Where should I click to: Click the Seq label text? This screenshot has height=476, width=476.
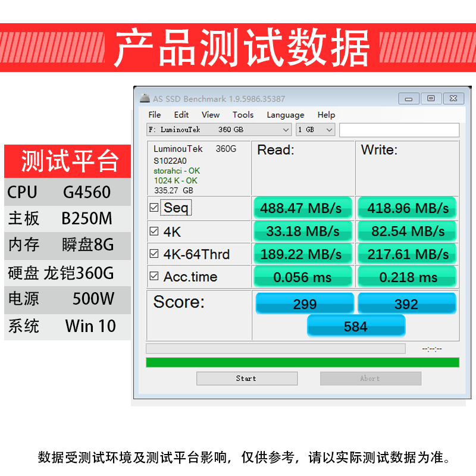[x=176, y=208]
